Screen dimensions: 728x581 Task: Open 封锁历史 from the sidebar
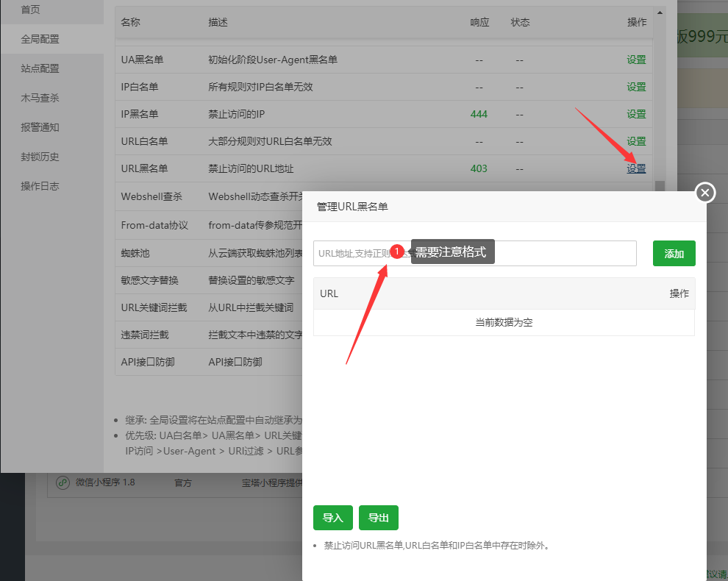[x=41, y=156]
